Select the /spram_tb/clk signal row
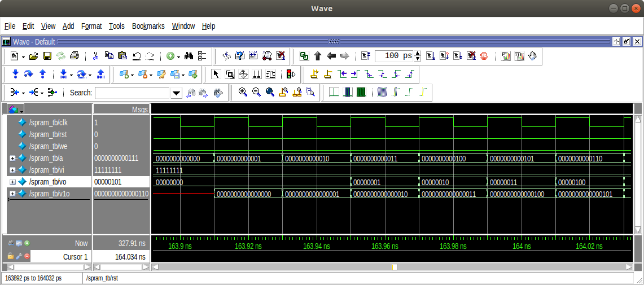Viewport: 644px width, 285px height. pos(49,122)
